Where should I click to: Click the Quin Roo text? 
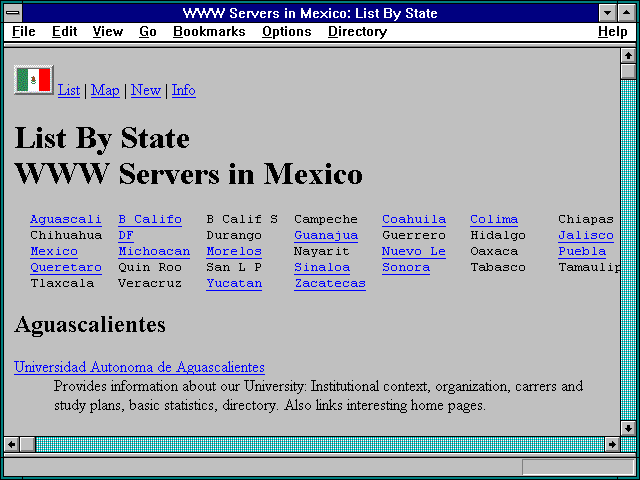[150, 268]
